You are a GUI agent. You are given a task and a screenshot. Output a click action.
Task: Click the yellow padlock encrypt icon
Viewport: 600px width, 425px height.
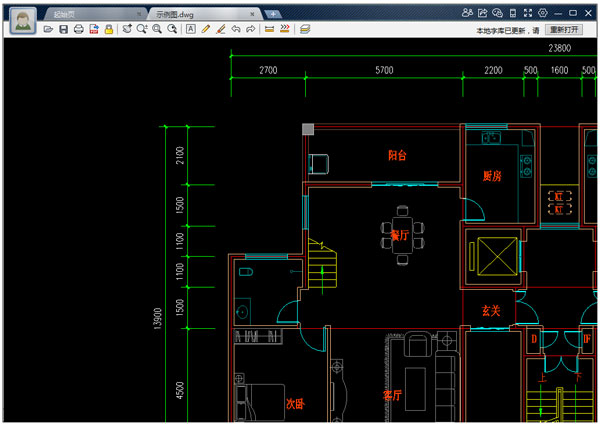coord(109,29)
